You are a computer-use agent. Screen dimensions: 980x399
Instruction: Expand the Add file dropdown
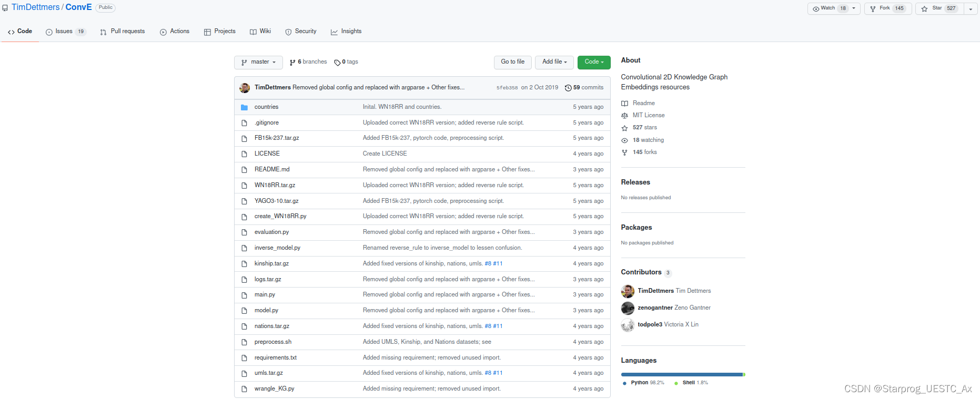(x=554, y=62)
